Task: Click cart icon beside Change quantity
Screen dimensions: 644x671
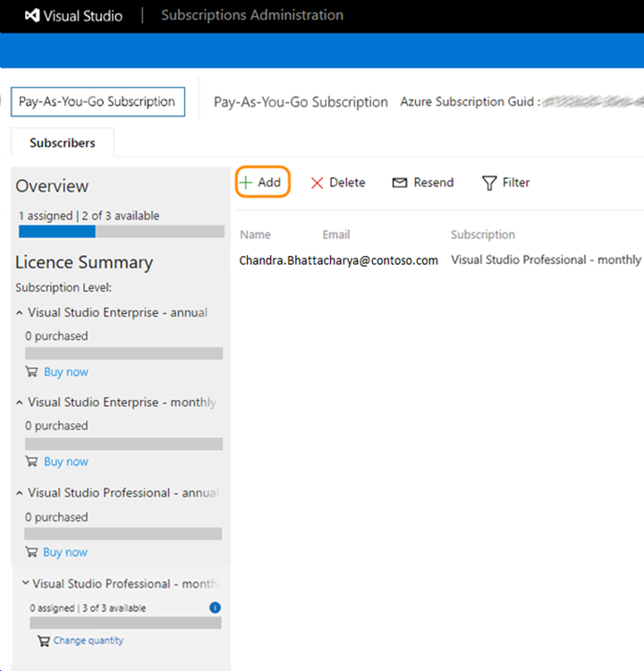Action: (x=43, y=641)
